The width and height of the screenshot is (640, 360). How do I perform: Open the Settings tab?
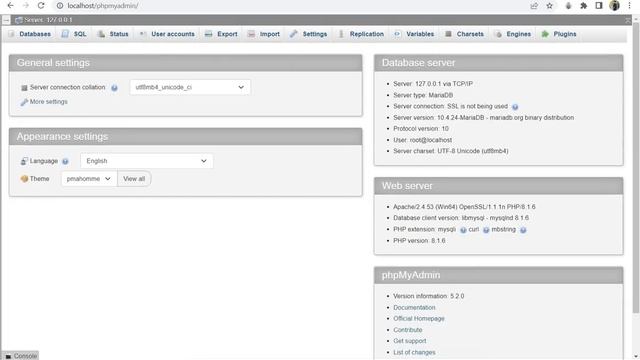click(x=309, y=34)
